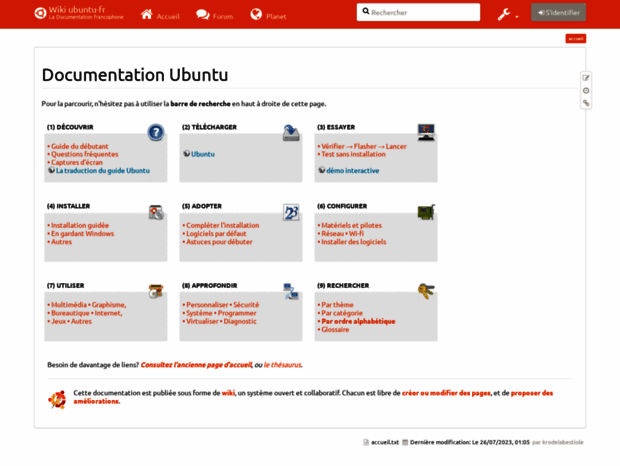Click the red accueil breadcrumb tag
The height and width of the screenshot is (466, 620).
click(576, 38)
